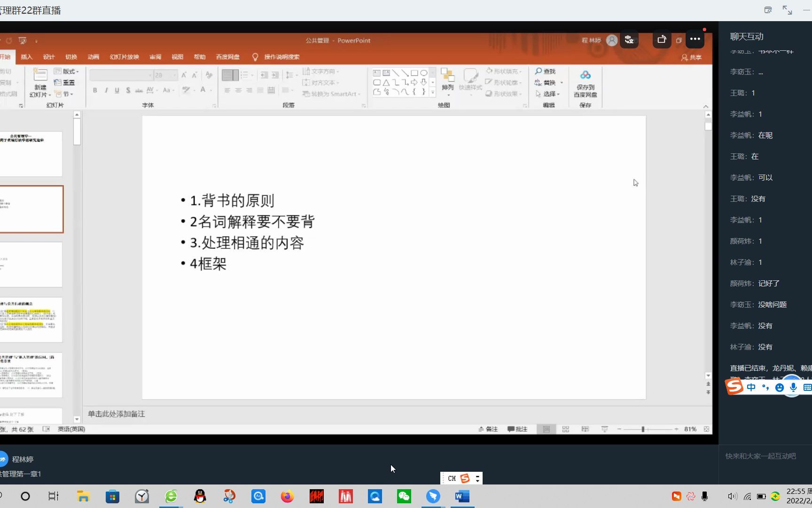Click the Clear All Formatting icon
Image resolution: width=812 pixels, height=508 pixels.
coord(209,75)
